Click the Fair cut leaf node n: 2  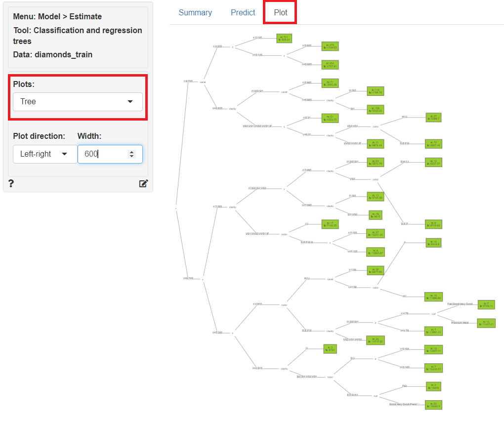433,386
